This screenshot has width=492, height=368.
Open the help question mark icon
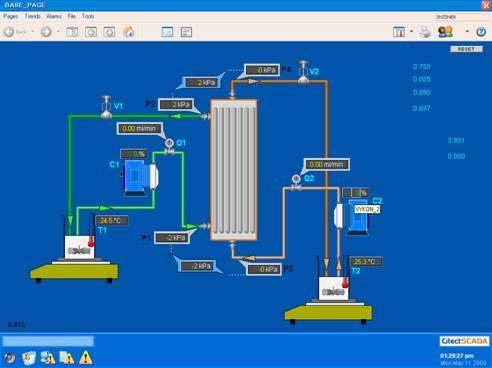pyautogui.click(x=481, y=32)
